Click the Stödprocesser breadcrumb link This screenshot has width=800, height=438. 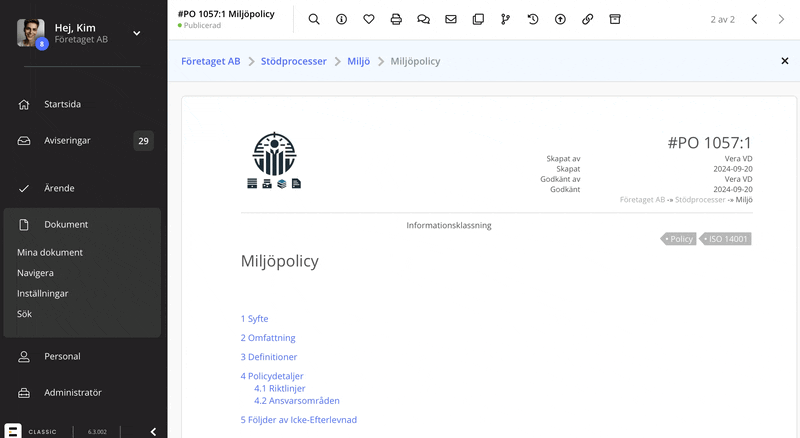pos(293,61)
